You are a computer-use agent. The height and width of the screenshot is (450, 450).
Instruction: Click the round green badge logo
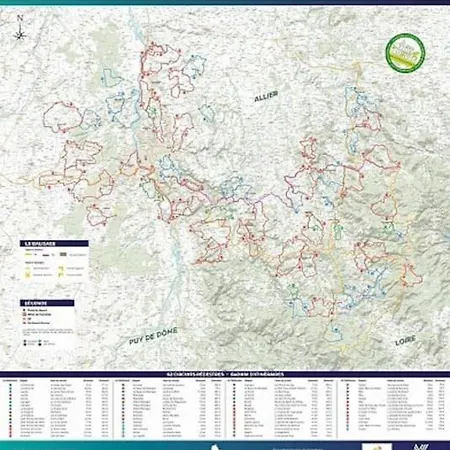point(405,53)
